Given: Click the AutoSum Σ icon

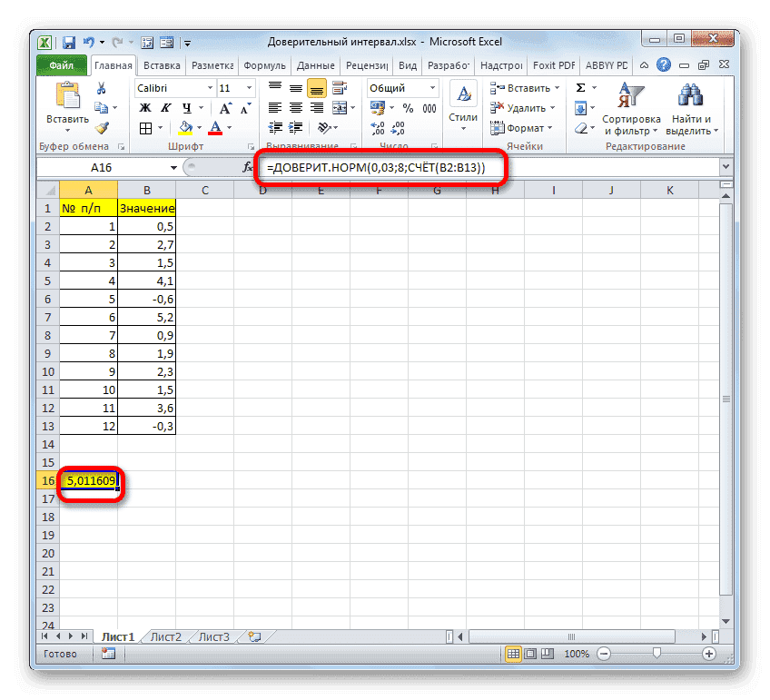Looking at the screenshot, I should [x=580, y=87].
